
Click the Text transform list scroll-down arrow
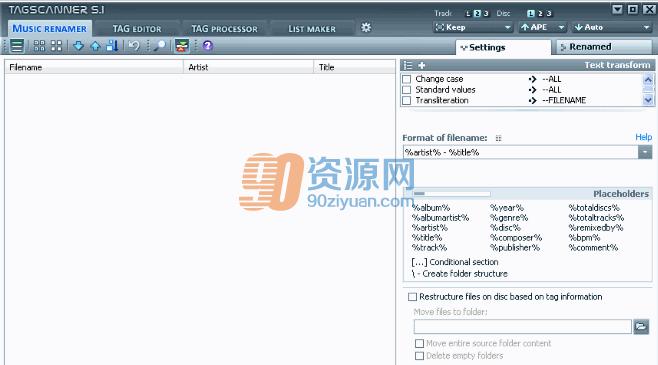click(x=648, y=100)
